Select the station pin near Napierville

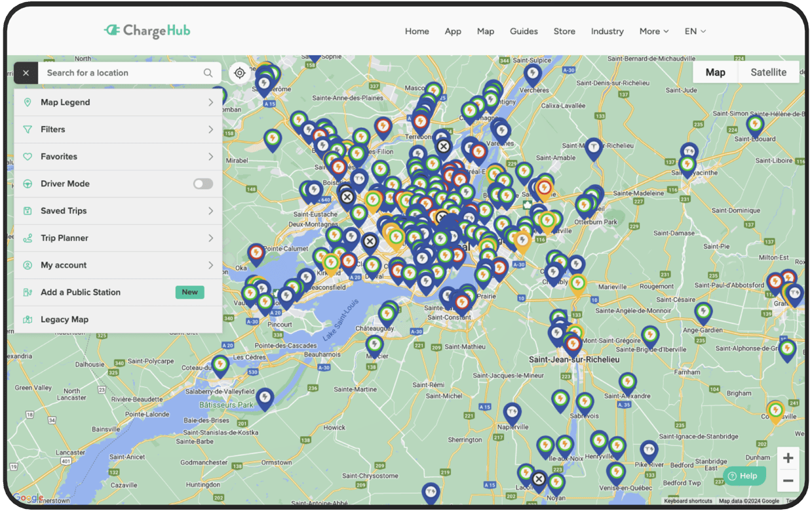coord(512,413)
